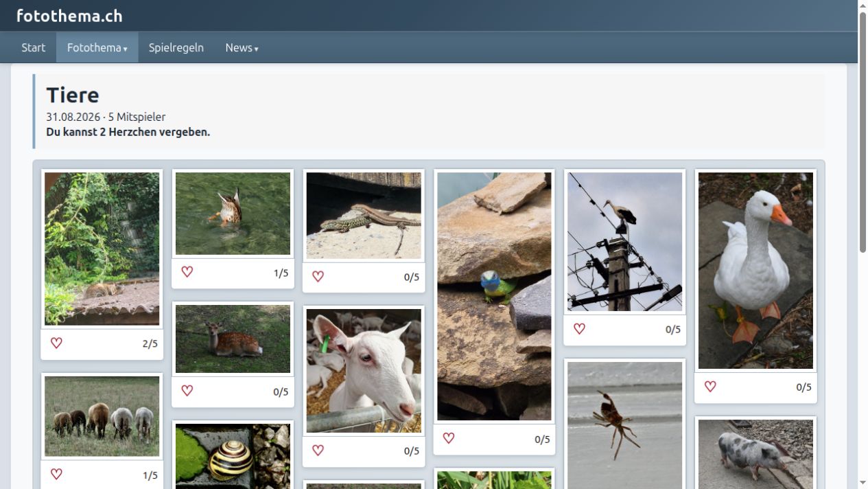
Task: Open the diving duck thumbnail
Action: [x=233, y=214]
